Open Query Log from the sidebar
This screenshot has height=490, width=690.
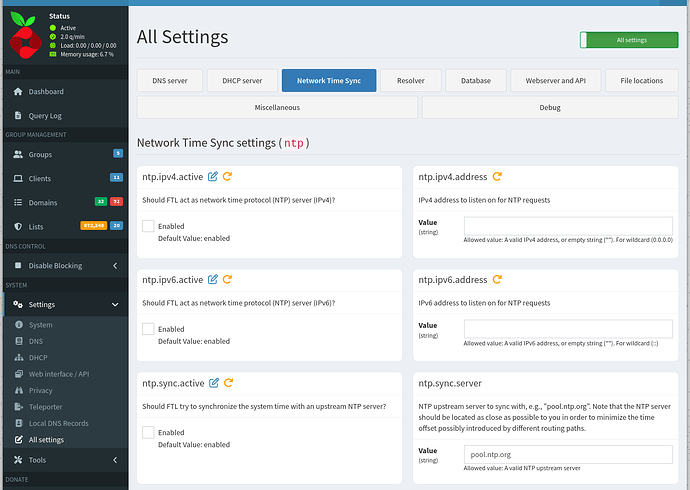coord(45,115)
